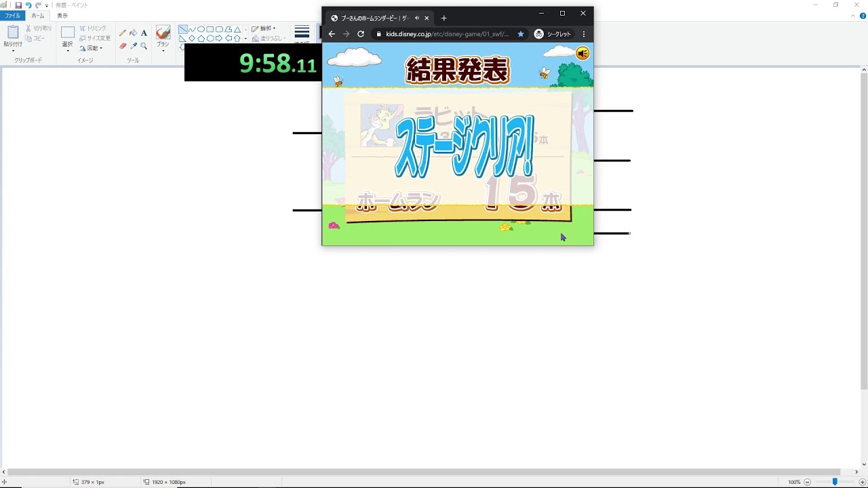Switch to the 表示 ribbon tab

(x=62, y=16)
